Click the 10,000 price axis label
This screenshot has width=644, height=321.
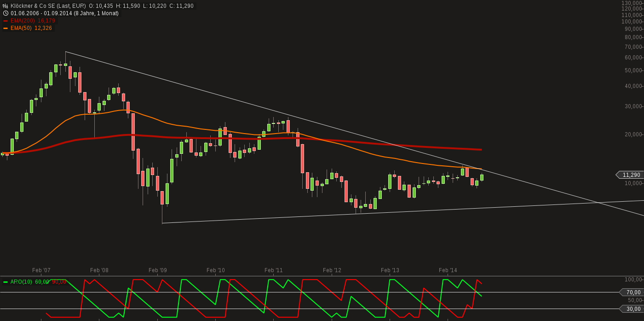point(633,183)
